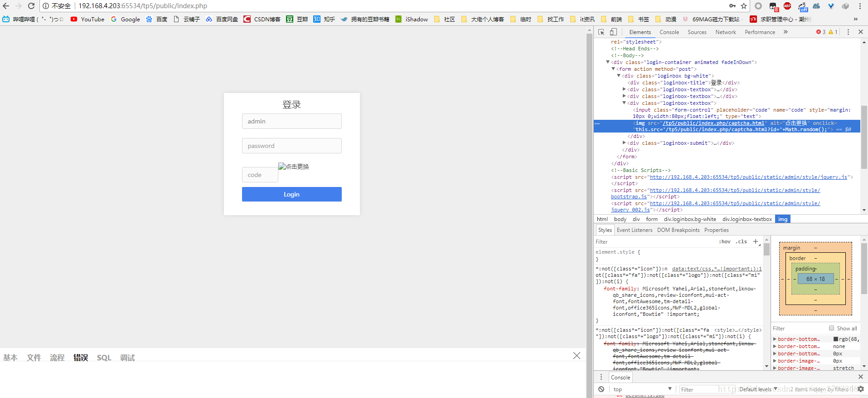Open the Event Listeners pane
Image resolution: width=868 pixels, height=398 pixels.
tap(635, 230)
